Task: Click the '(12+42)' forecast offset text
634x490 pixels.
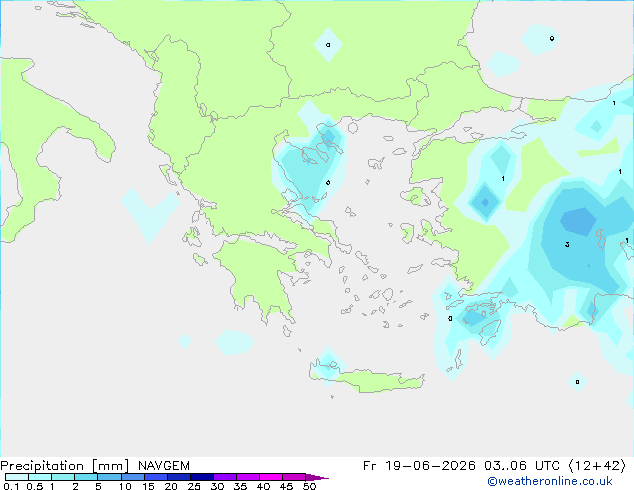Action: point(597,466)
